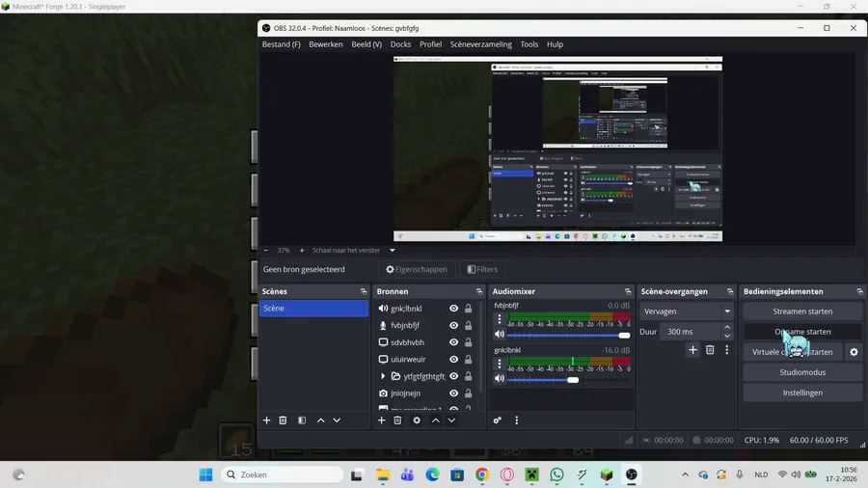
Task: Toggle visibility of gnk;lbnkl source
Action: tap(454, 309)
